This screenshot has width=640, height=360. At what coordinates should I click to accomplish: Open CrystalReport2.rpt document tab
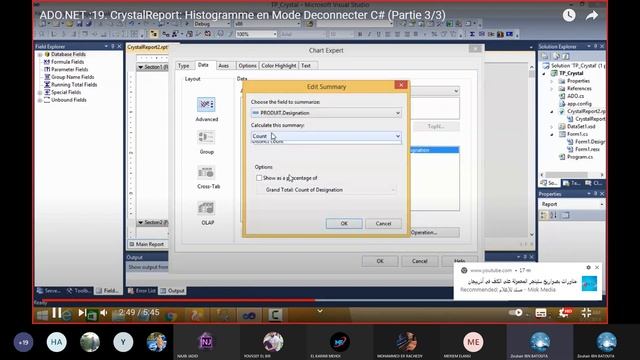click(147, 47)
